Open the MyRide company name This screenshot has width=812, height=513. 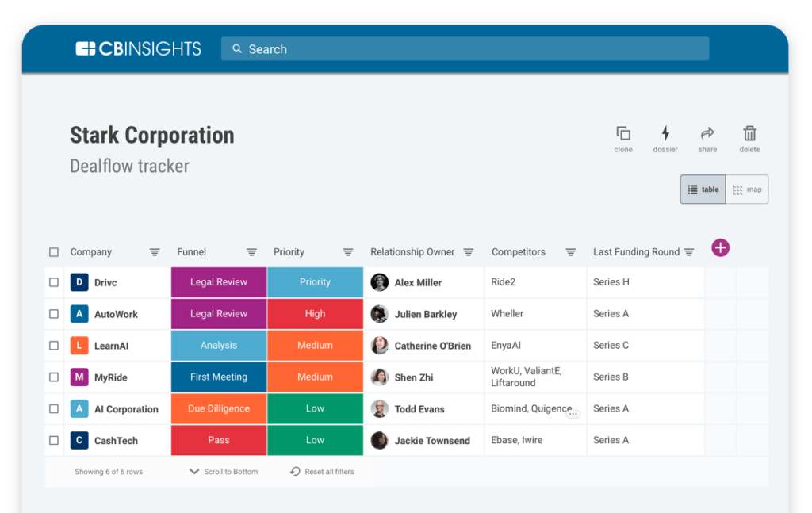click(111, 377)
